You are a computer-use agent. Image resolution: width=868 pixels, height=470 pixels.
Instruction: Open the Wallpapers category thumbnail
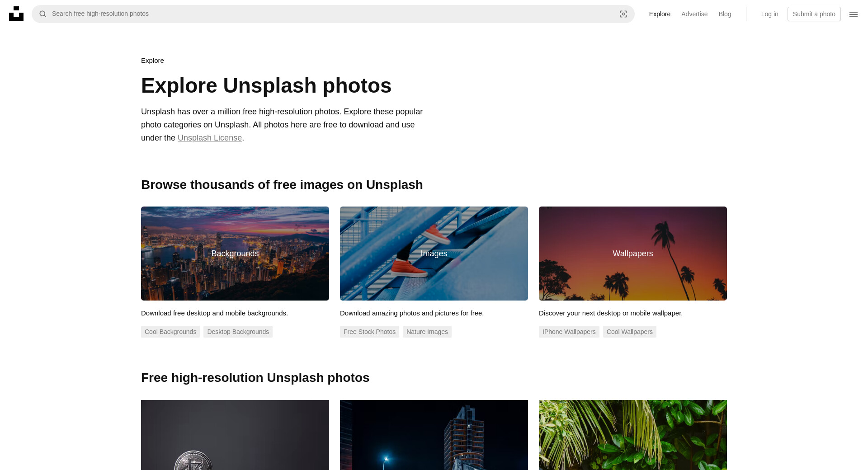point(633,254)
